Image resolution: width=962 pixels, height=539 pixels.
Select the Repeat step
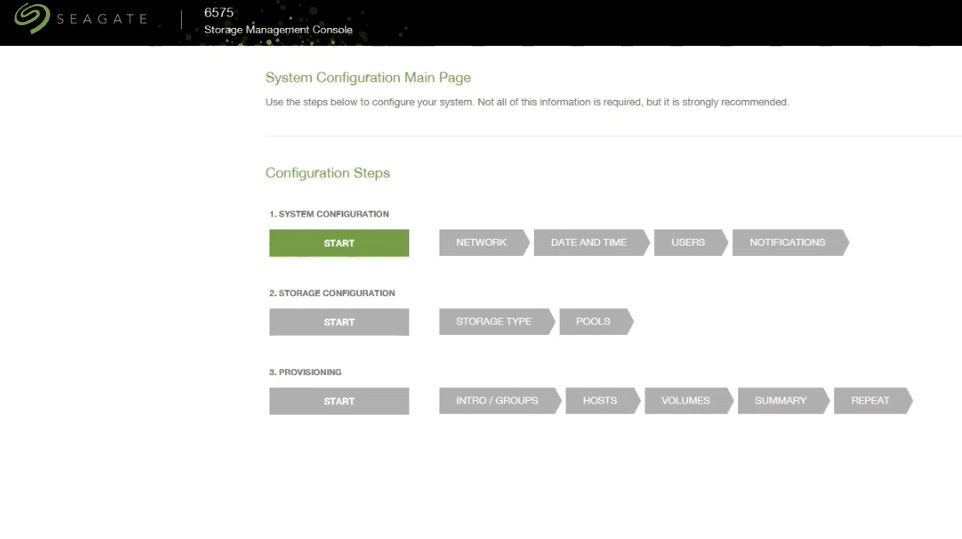[x=873, y=400]
